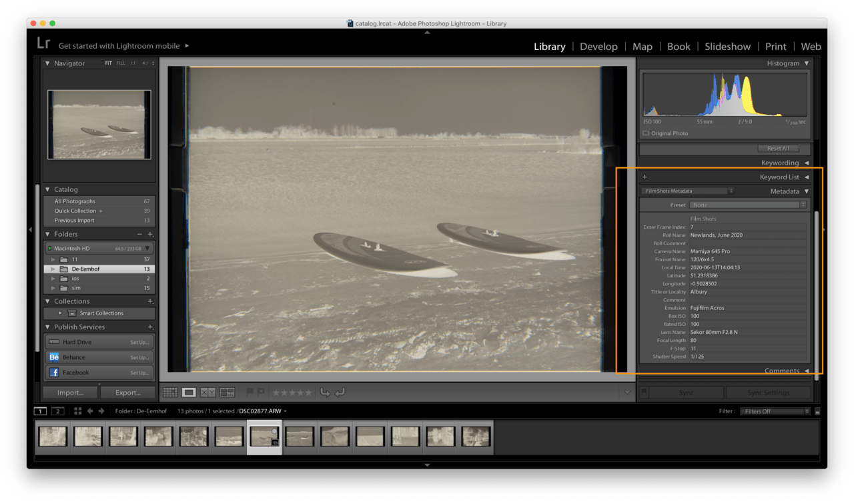Click the Export... button

(x=127, y=393)
